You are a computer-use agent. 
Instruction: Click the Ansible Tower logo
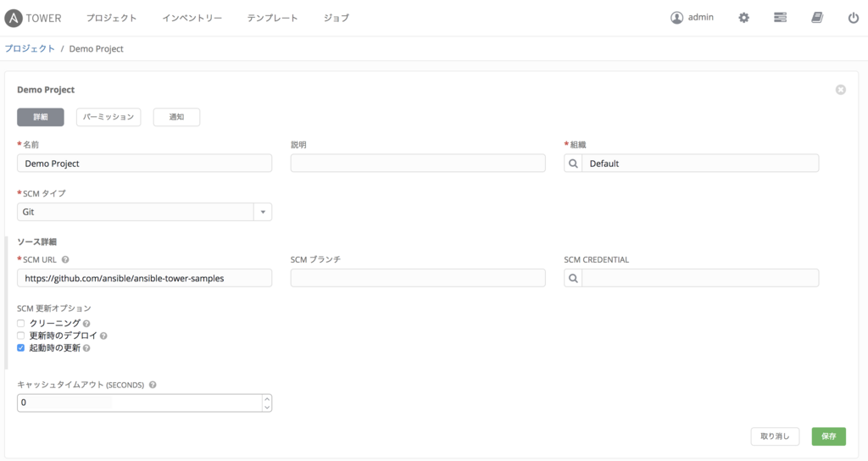33,18
